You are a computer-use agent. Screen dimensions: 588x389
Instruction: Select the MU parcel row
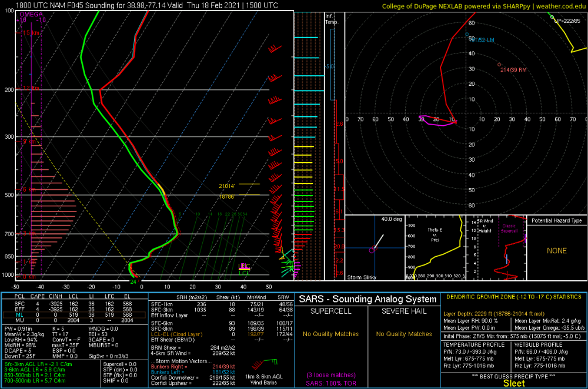tap(74, 320)
